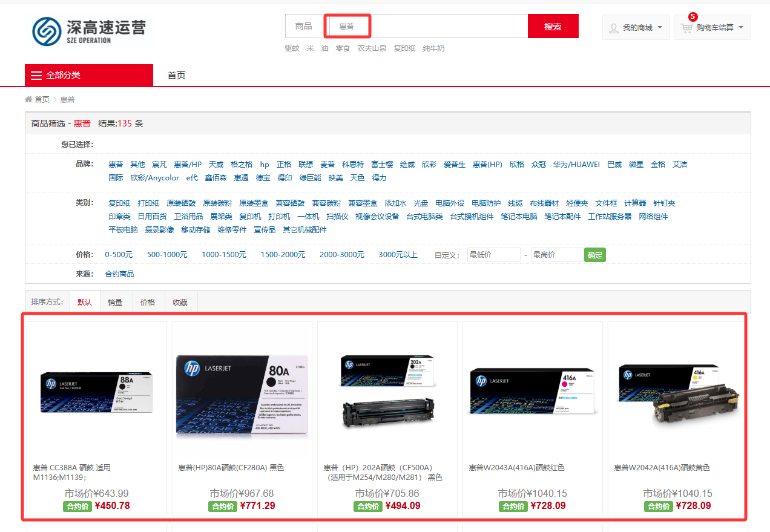
Task: Filter by brand 科思特
Action: [353, 165]
